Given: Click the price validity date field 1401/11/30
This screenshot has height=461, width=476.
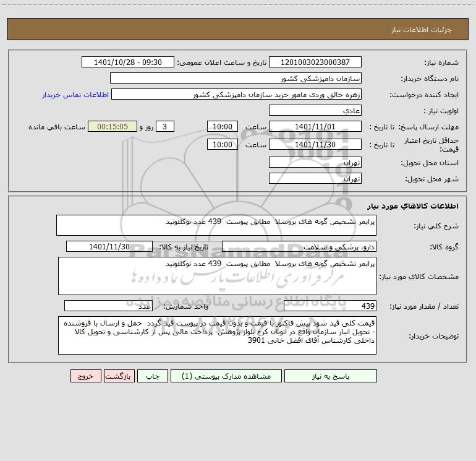Looking at the screenshot, I should point(315,145).
